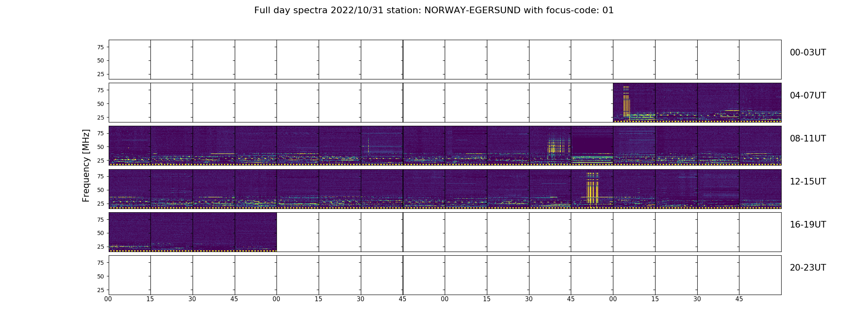Click the yellow vertical burst in the 04-07UT spectrum
This screenshot has height=331, width=868.
(627, 103)
